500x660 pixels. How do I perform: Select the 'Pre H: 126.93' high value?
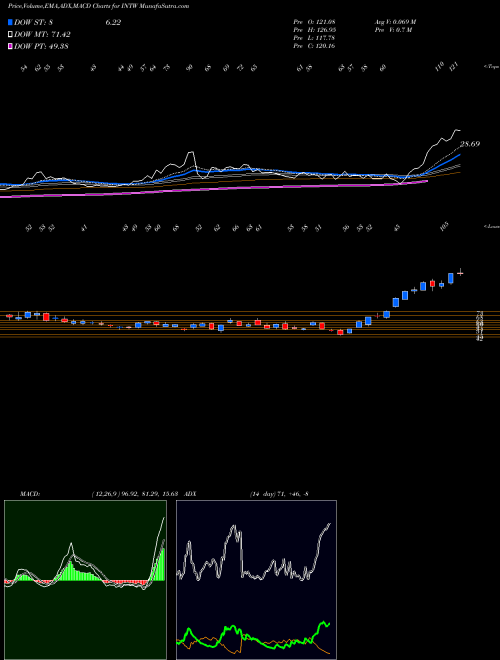tap(314, 30)
